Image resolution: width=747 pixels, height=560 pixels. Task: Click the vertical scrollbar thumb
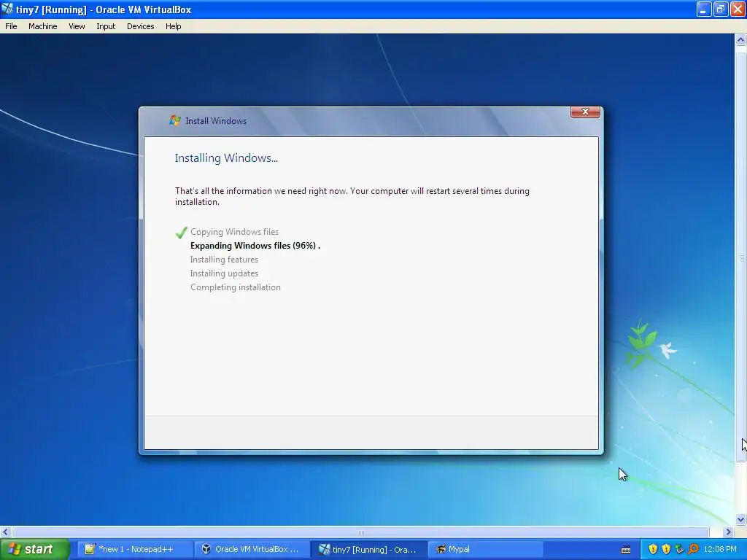tap(740, 257)
